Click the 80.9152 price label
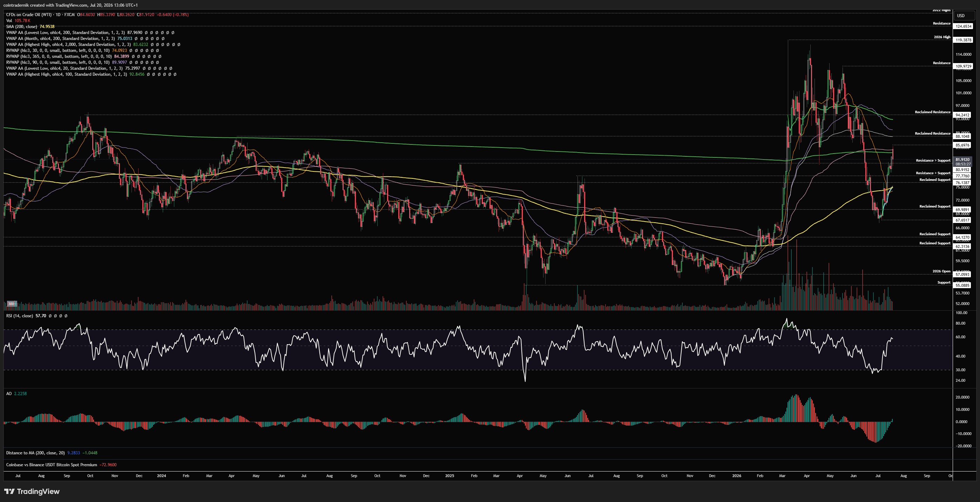 [x=962, y=170]
